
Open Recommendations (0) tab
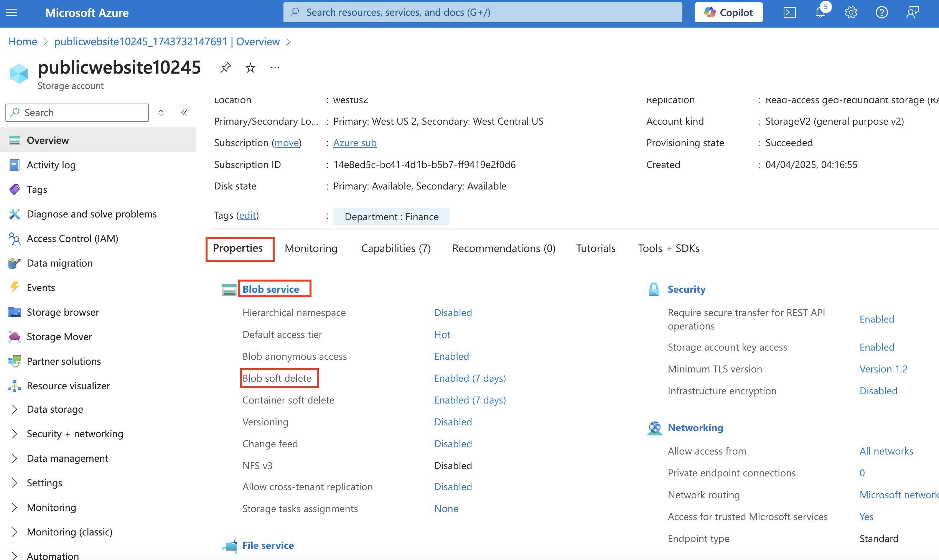pos(504,249)
